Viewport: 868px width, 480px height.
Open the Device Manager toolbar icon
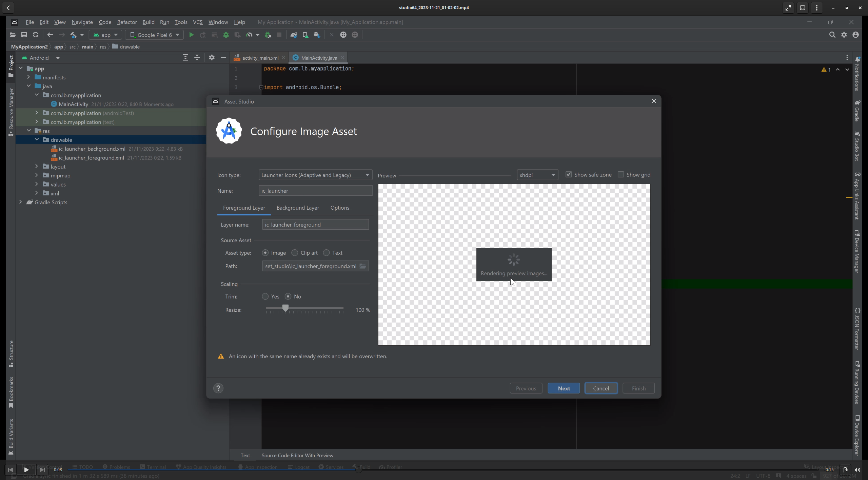305,35
